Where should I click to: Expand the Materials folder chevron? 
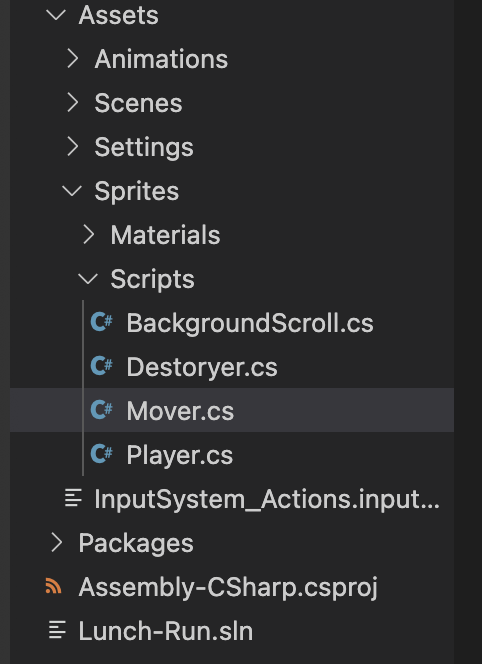[x=89, y=235]
